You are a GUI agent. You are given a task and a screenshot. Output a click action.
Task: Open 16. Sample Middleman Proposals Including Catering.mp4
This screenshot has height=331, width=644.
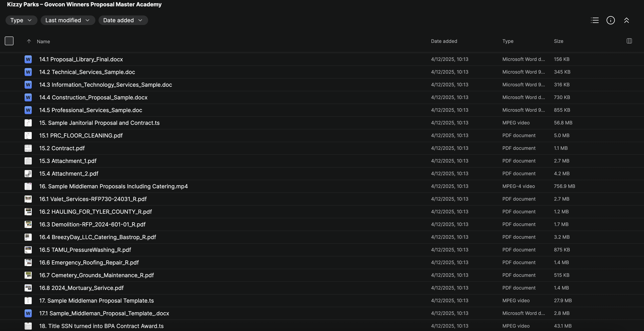click(x=113, y=186)
